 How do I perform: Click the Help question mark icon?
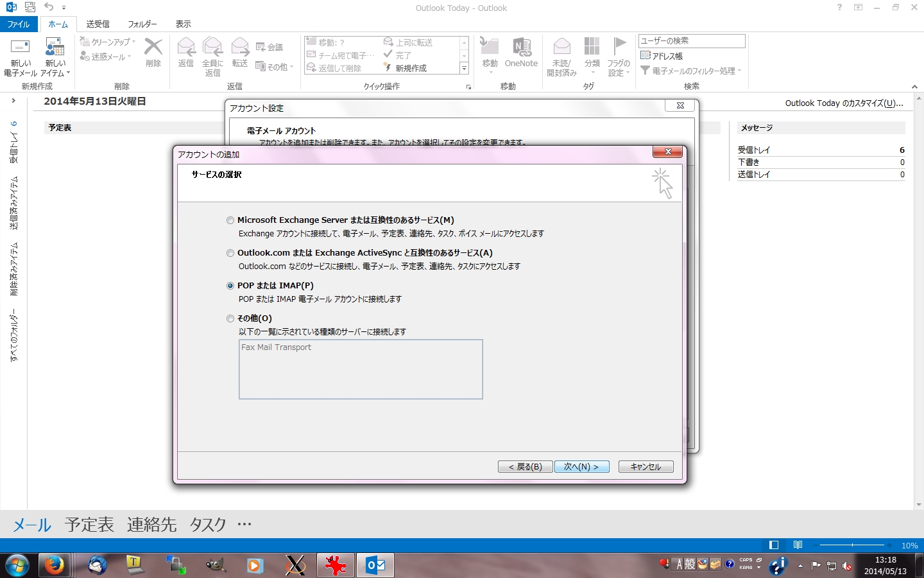839,7
